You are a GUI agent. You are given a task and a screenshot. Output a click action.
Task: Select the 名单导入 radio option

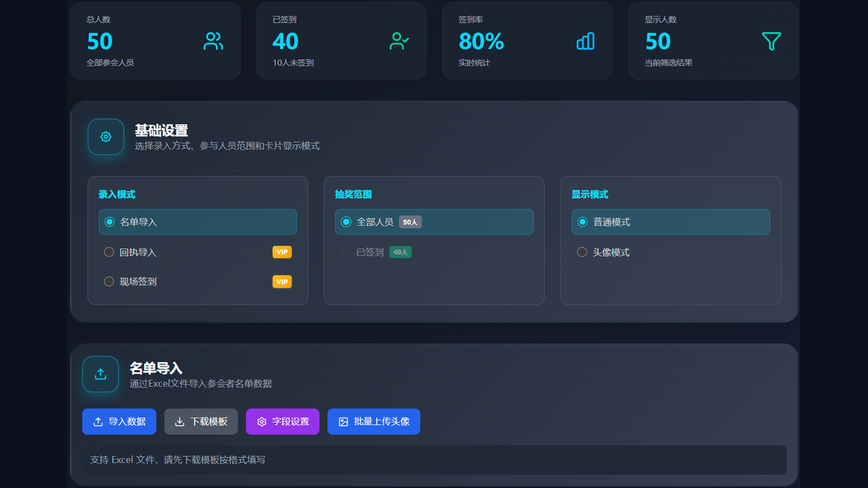(x=197, y=222)
